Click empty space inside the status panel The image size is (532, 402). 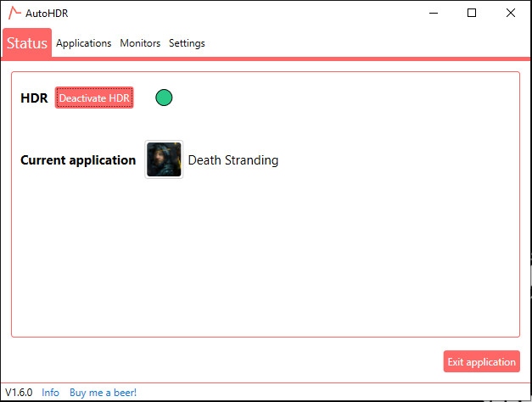(339, 254)
